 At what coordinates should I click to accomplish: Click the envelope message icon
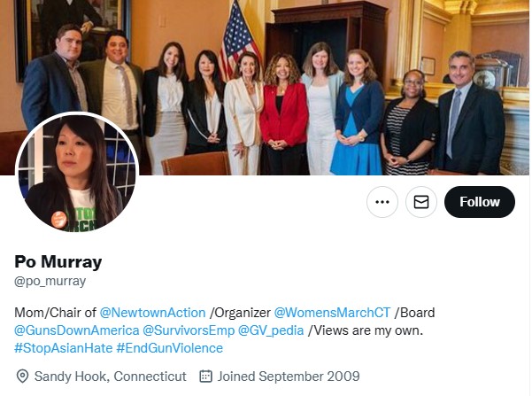coord(421,202)
